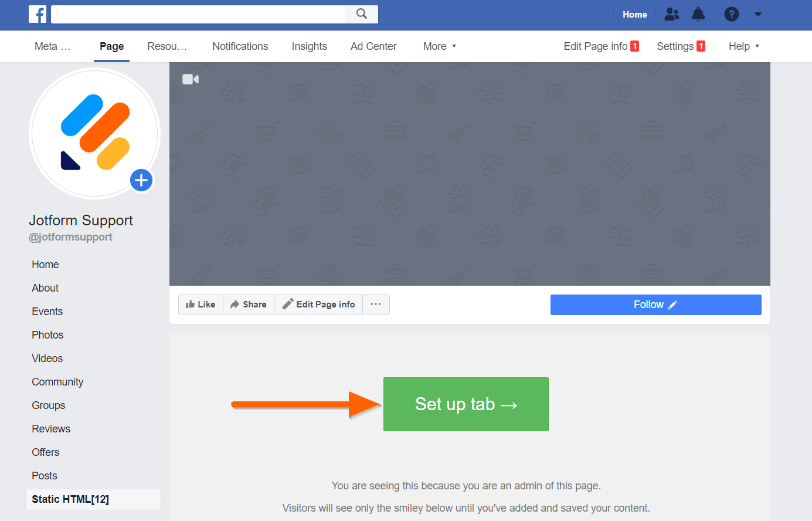Open Groups in the left sidebar
The image size is (812, 521).
click(48, 405)
